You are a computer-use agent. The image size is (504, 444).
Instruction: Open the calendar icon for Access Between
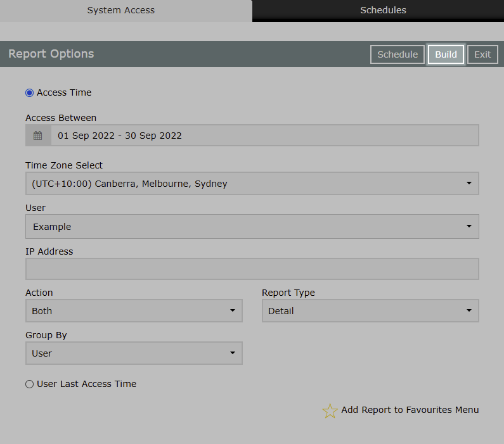tap(38, 136)
